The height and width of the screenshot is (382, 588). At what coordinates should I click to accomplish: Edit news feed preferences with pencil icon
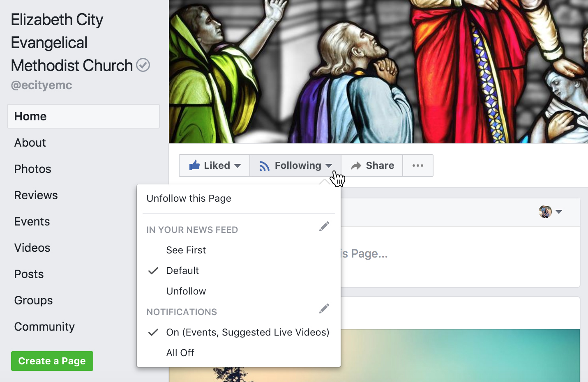coord(324,226)
